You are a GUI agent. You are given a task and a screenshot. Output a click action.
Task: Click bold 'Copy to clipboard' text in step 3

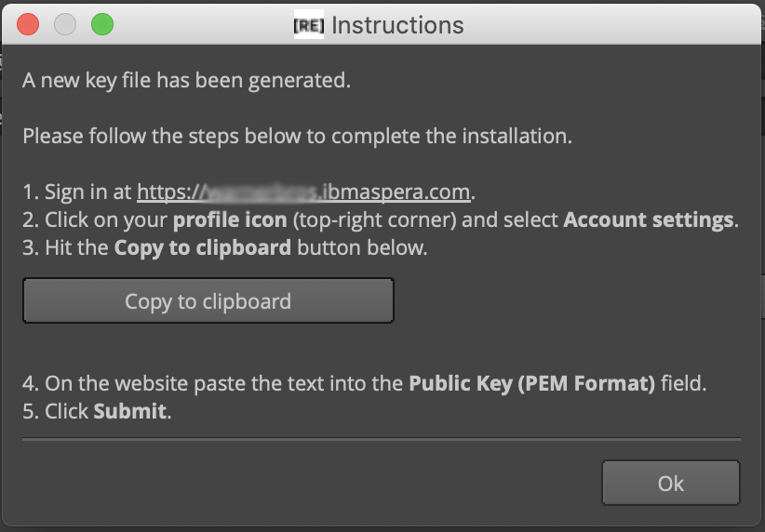(x=203, y=247)
